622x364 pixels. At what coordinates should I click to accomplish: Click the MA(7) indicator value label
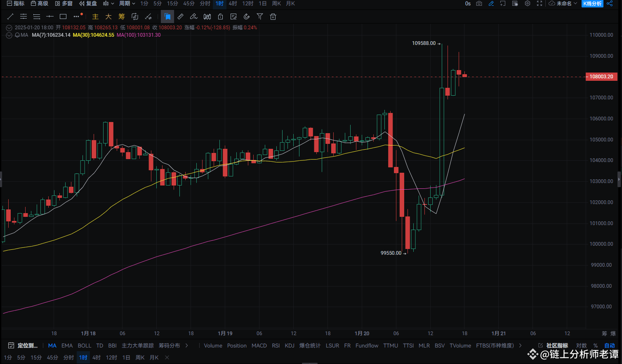click(x=51, y=35)
